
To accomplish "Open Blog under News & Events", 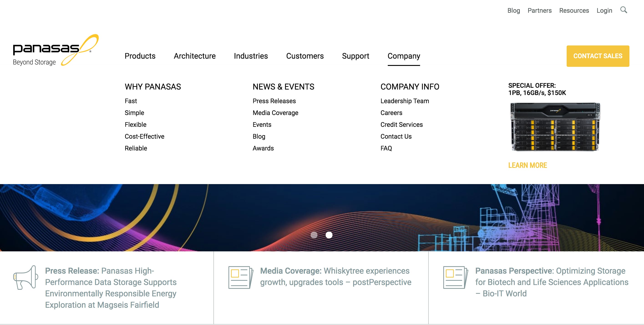I will (x=259, y=136).
